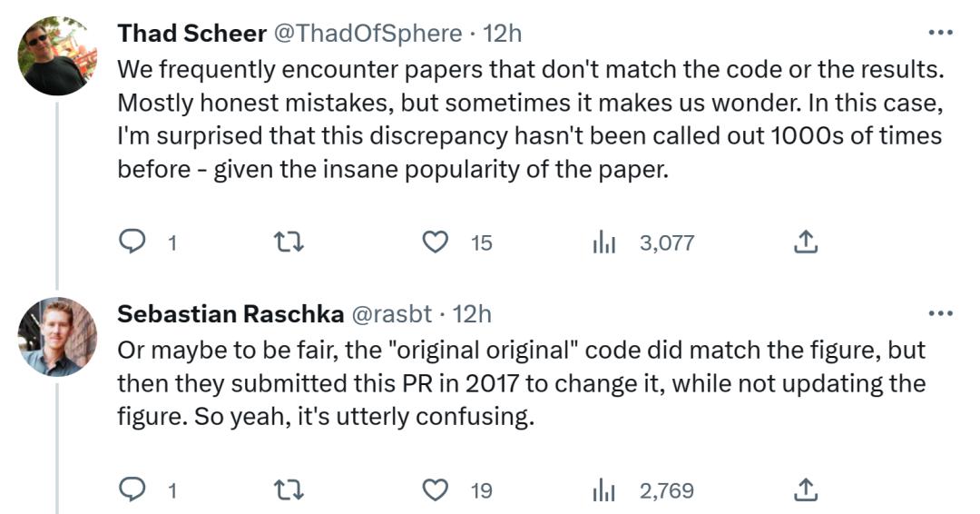This screenshot has width=980, height=514.
Task: Click the Thad Scheer display name
Action: point(191,33)
